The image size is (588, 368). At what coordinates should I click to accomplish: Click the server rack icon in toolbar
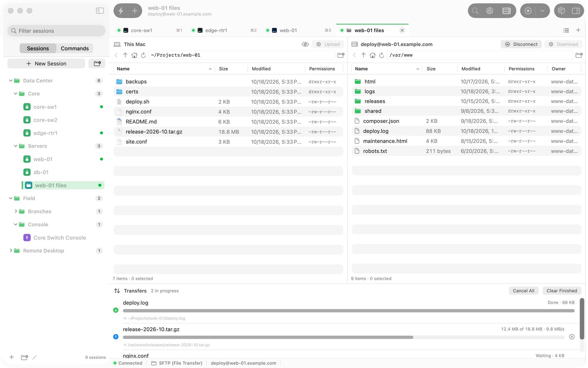pos(506,11)
